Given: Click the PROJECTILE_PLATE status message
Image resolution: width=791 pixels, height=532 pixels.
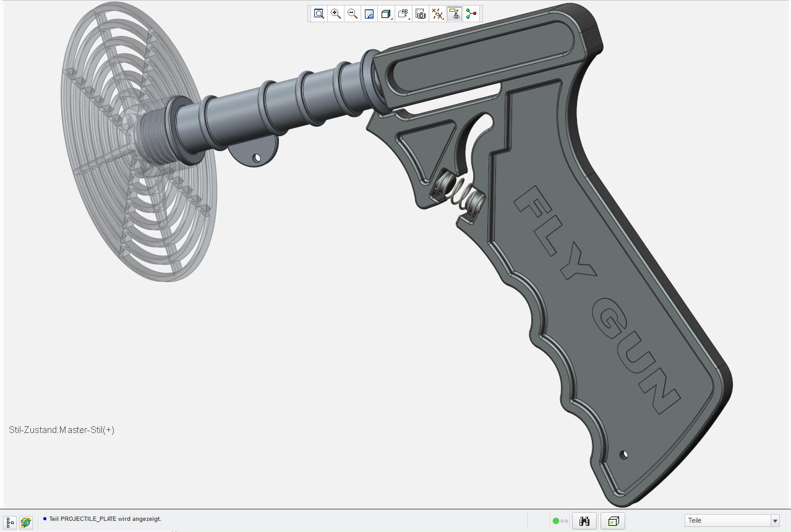Looking at the screenshot, I should tap(105, 519).
